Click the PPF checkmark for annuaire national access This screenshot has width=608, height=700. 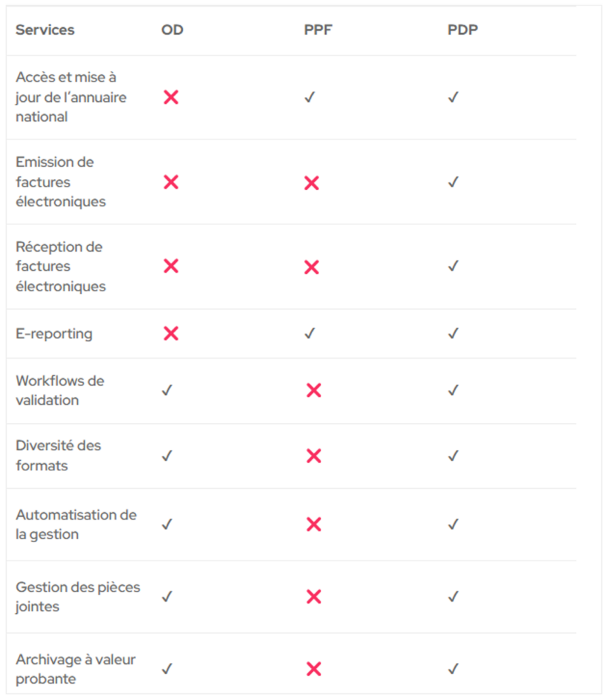pyautogui.click(x=309, y=97)
